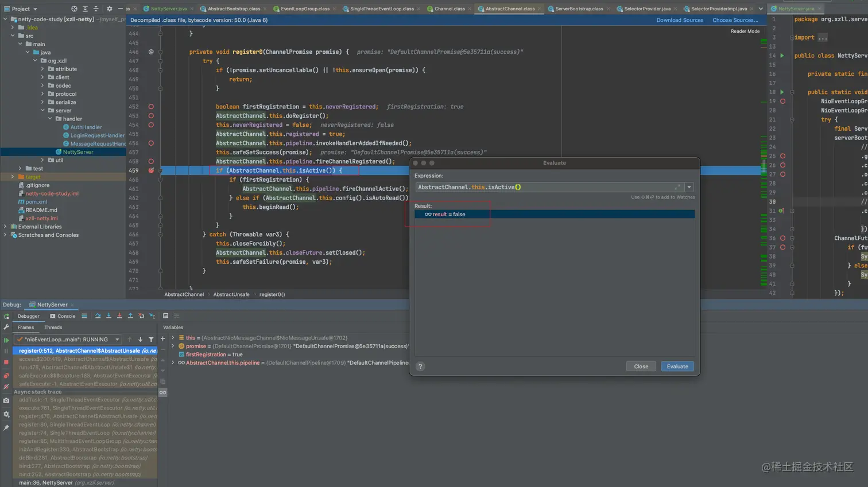The image size is (868, 487).
Task: Click the Expression input field
Action: click(x=545, y=187)
